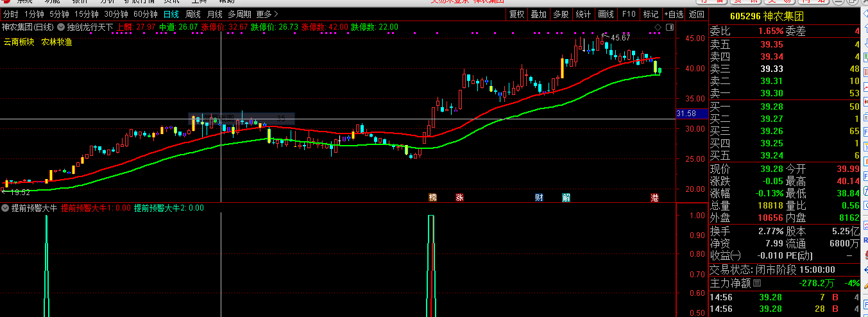868x317 pixels.
Task: Open F10 company info
Action: pos(629,14)
